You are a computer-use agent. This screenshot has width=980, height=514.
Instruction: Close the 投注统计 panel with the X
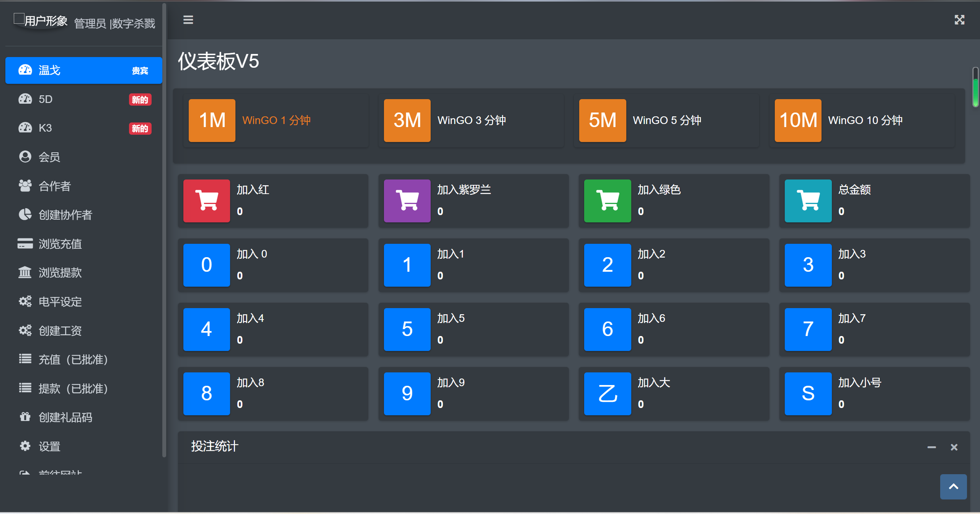[x=954, y=447]
